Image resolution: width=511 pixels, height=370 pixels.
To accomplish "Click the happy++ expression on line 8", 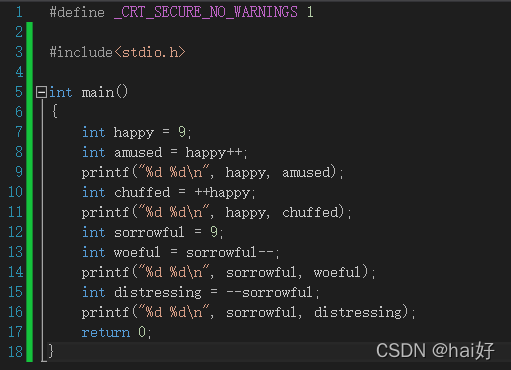I will (214, 153).
